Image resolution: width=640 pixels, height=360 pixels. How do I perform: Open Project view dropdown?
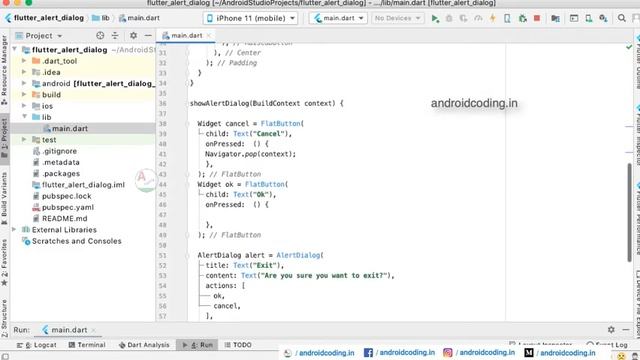click(x=39, y=36)
